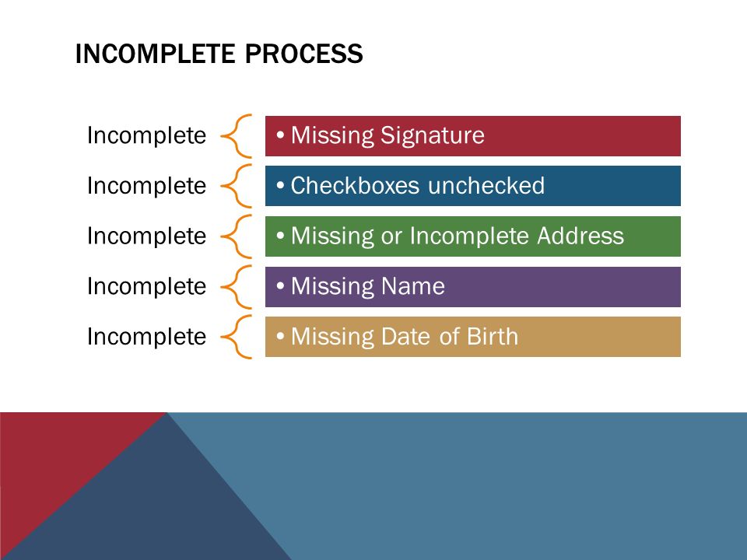This screenshot has height=560, width=747.
Task: Click the bullet point before Missing Signature
Action: [x=281, y=135]
